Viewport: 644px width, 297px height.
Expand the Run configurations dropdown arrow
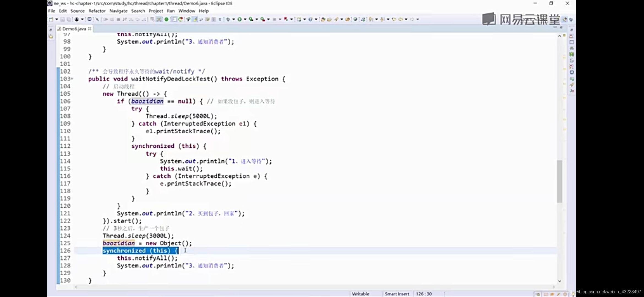pyautogui.click(x=245, y=19)
